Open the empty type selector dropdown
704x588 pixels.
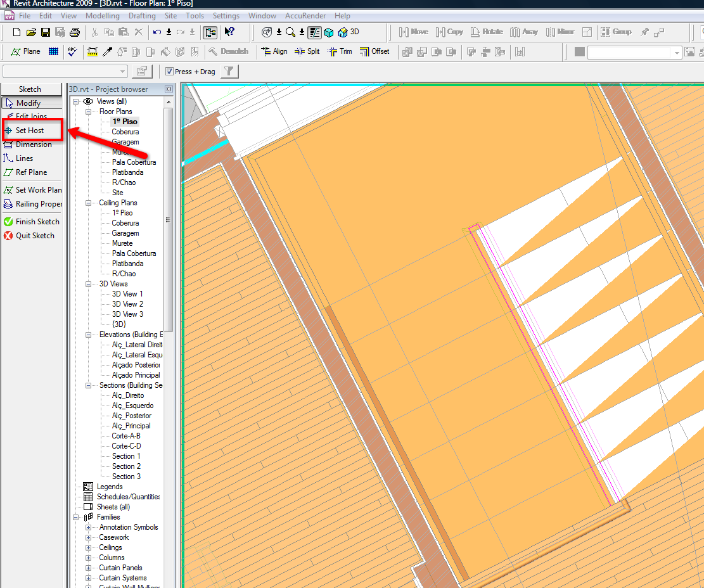point(123,72)
